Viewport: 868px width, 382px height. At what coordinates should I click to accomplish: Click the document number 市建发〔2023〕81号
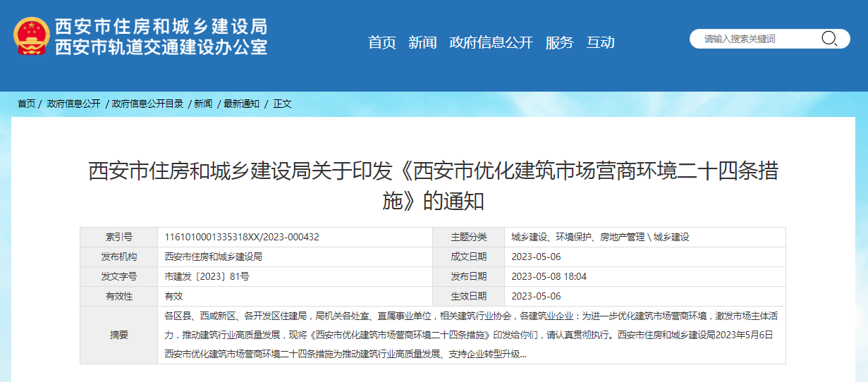(x=207, y=277)
